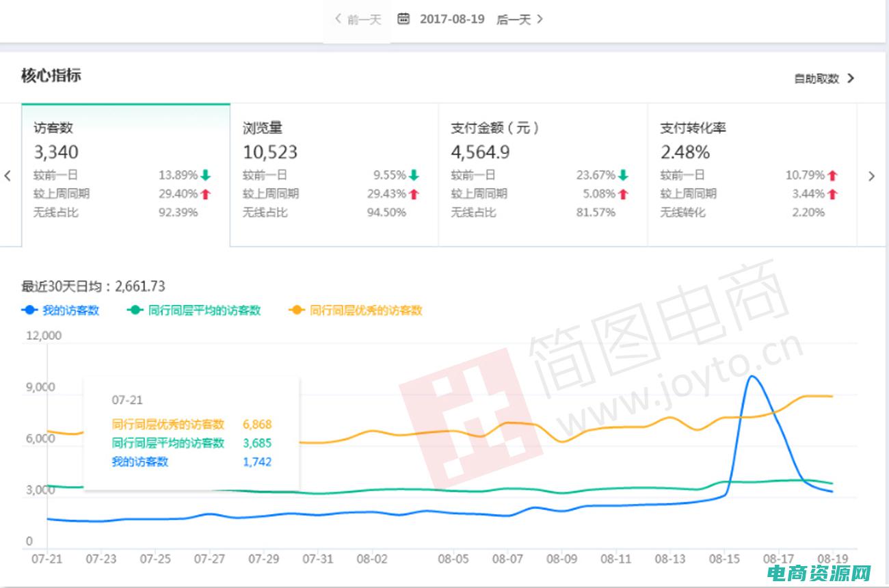Screen dimensions: 889x588
Task: Select the 访客数 metric tab
Action: (x=126, y=175)
